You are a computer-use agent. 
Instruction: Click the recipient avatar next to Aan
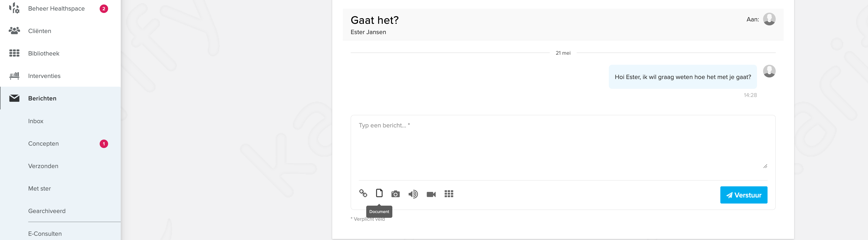tap(769, 19)
